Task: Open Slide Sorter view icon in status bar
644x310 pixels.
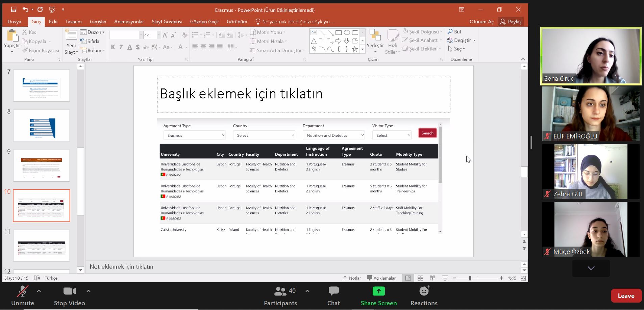Action: point(420,278)
